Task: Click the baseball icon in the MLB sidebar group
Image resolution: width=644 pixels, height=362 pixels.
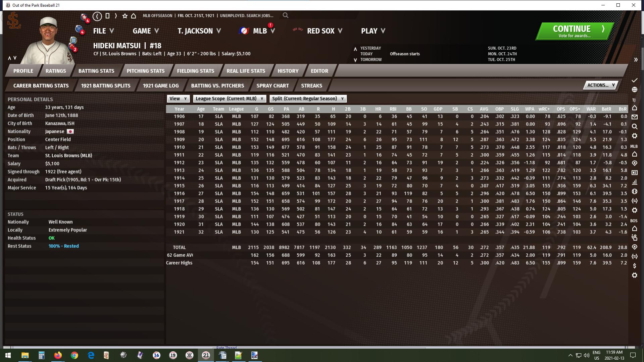Action: 634,192
